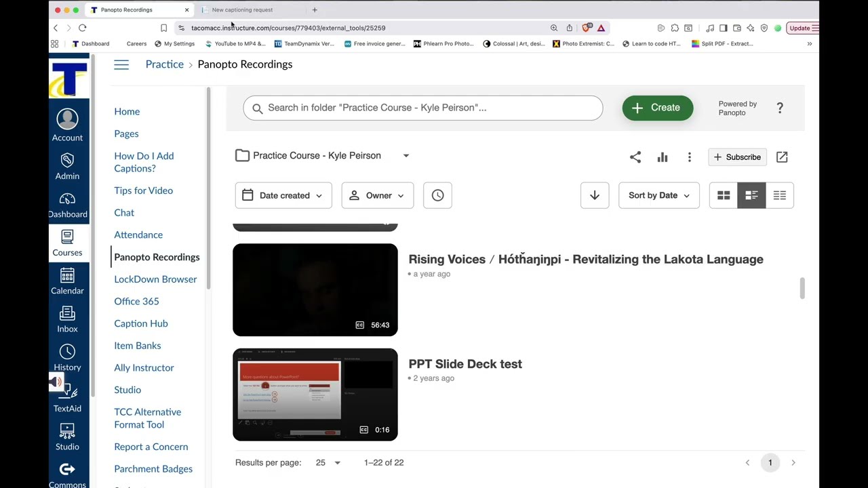Go to previous results page arrow

coord(747,463)
